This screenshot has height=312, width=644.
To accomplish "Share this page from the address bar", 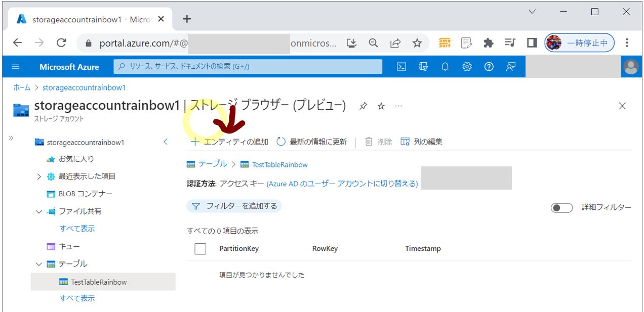I will (395, 43).
